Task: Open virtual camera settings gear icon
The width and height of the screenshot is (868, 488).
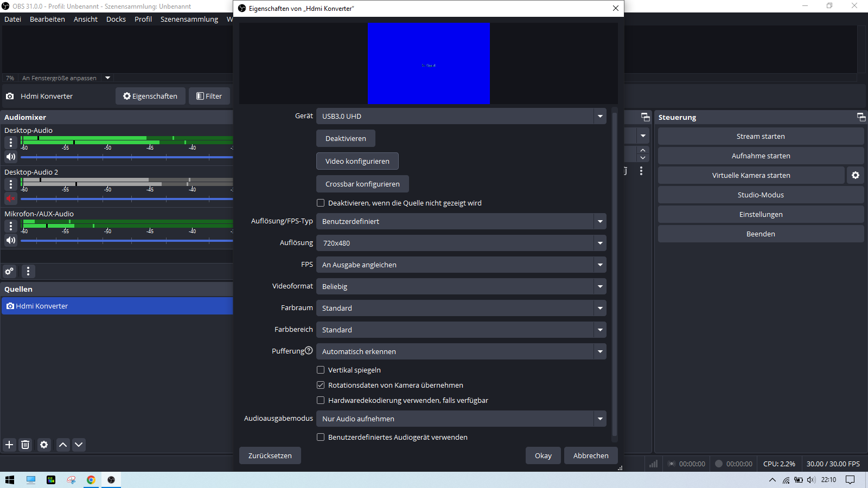Action: [x=856, y=175]
